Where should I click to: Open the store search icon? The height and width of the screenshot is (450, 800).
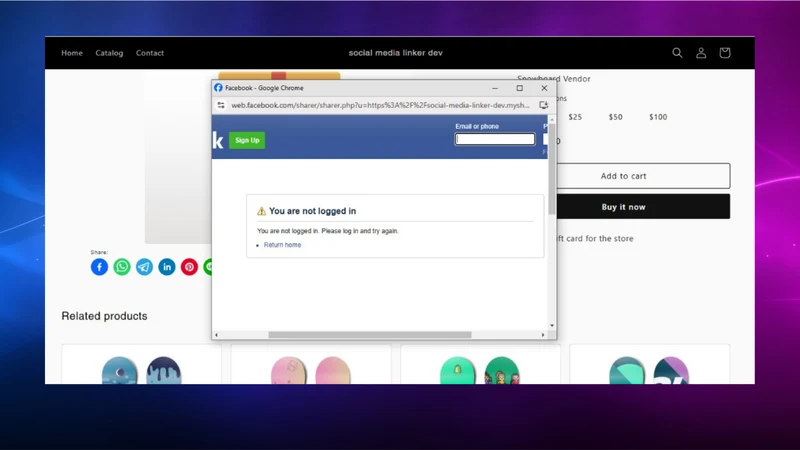(677, 53)
